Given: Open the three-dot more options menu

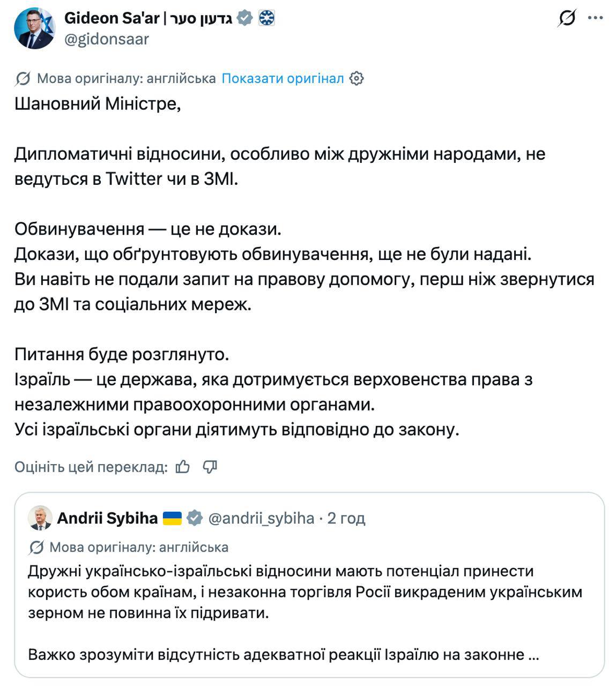Looking at the screenshot, I should (595, 19).
